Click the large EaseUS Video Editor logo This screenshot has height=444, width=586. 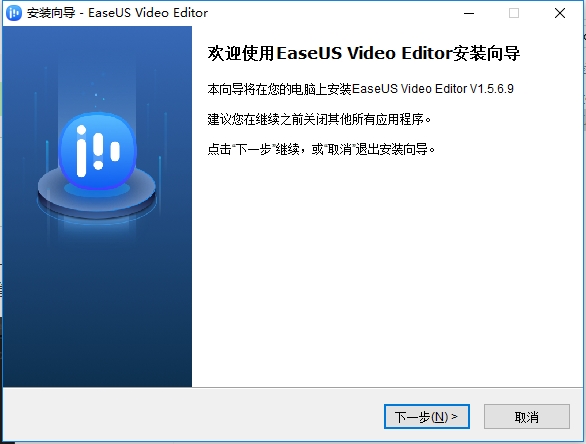pyautogui.click(x=98, y=151)
